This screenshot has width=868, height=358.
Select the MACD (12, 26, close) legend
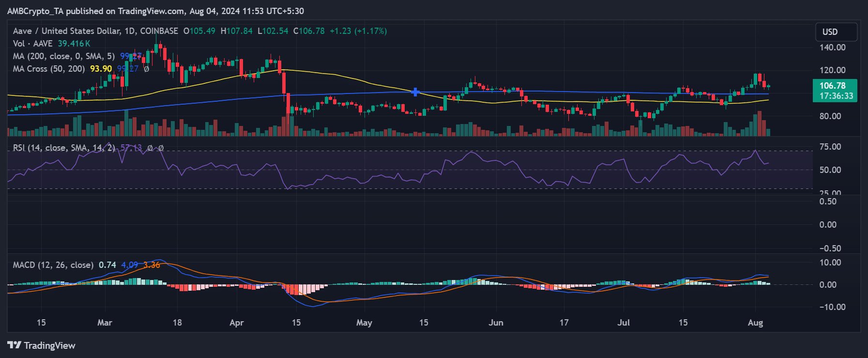53,265
